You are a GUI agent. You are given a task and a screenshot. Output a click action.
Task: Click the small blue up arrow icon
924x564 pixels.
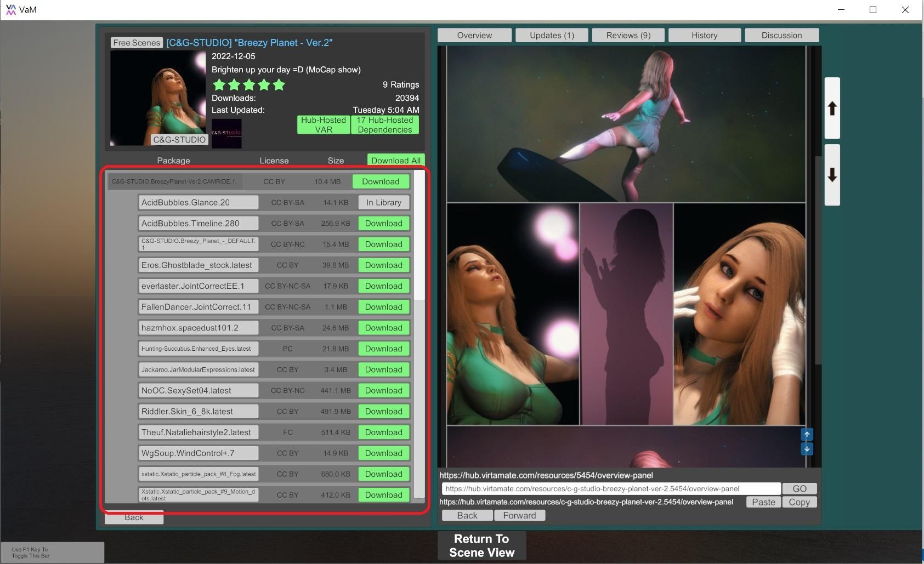[807, 435]
